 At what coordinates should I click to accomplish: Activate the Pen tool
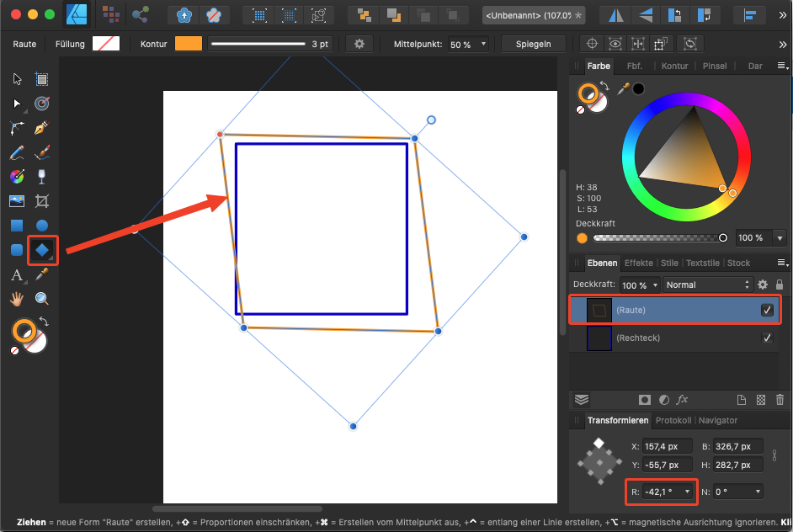coord(42,129)
